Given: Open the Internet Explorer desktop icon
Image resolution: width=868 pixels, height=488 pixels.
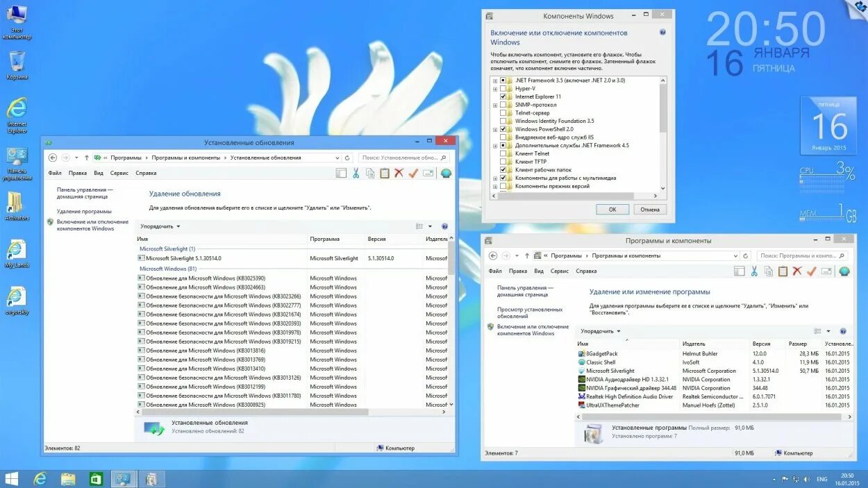Looking at the screenshot, I should (17, 115).
